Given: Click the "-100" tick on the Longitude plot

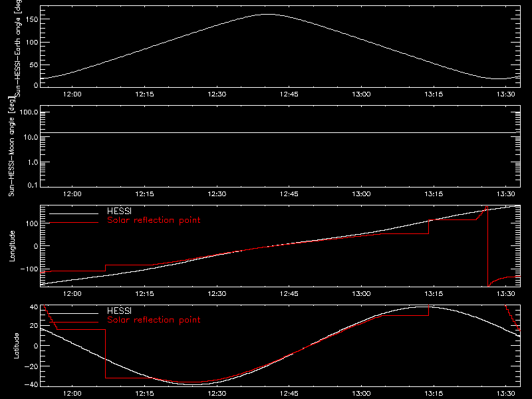Looking at the screenshot, I should 29,269.
